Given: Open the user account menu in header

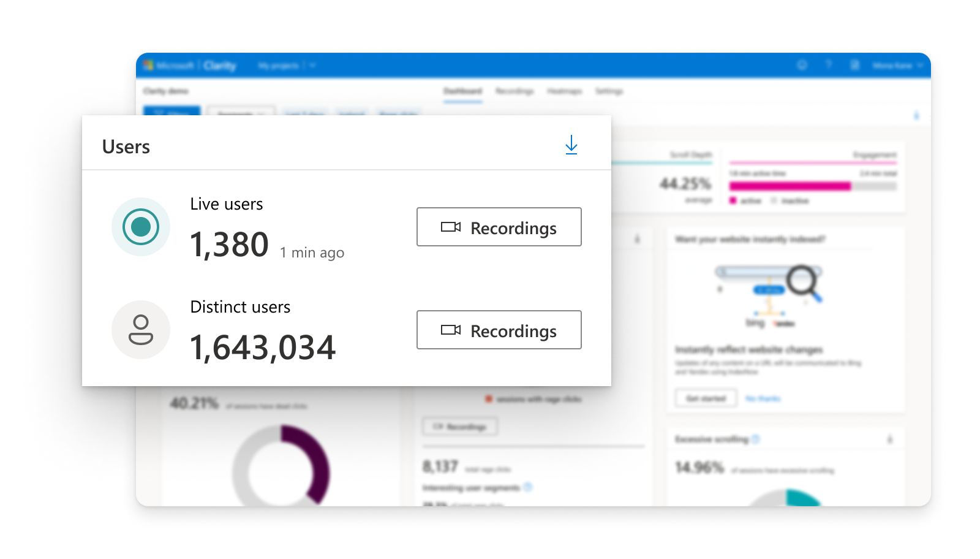Looking at the screenshot, I should pos(897,66).
